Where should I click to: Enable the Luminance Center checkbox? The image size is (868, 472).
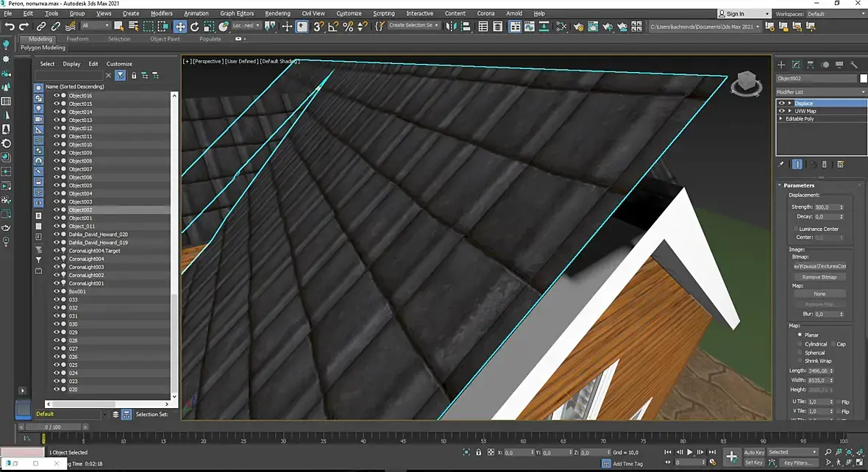coord(796,229)
